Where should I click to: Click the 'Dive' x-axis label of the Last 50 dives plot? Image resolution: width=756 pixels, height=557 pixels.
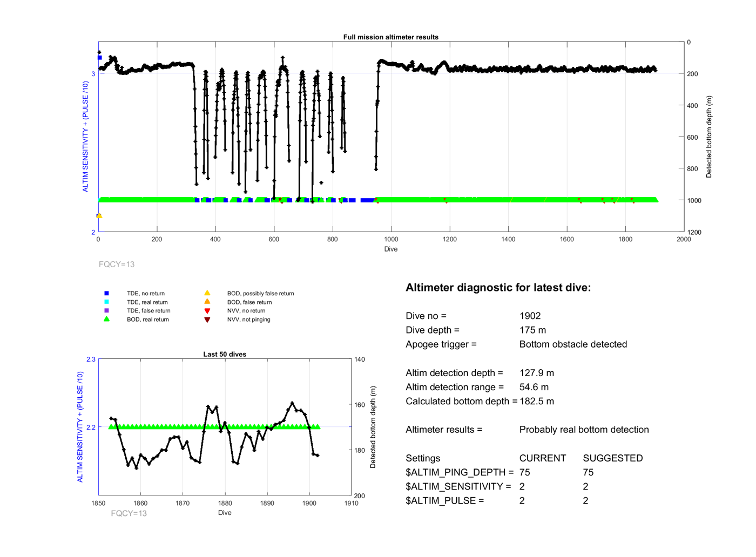click(x=225, y=513)
